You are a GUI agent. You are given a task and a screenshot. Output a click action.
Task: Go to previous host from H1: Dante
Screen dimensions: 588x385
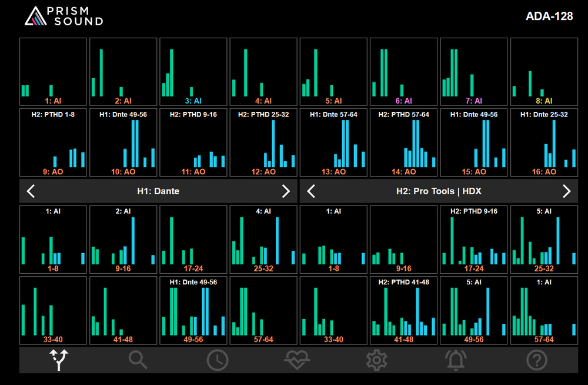point(32,191)
